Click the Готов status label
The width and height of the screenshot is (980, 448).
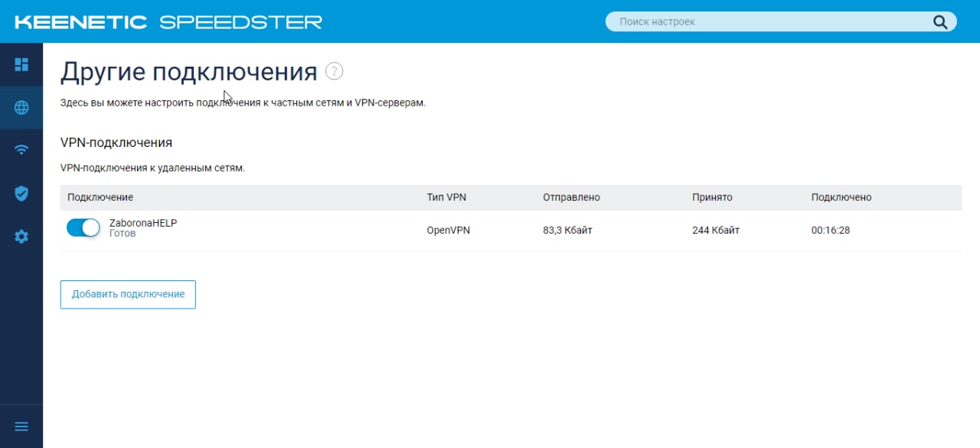point(122,234)
